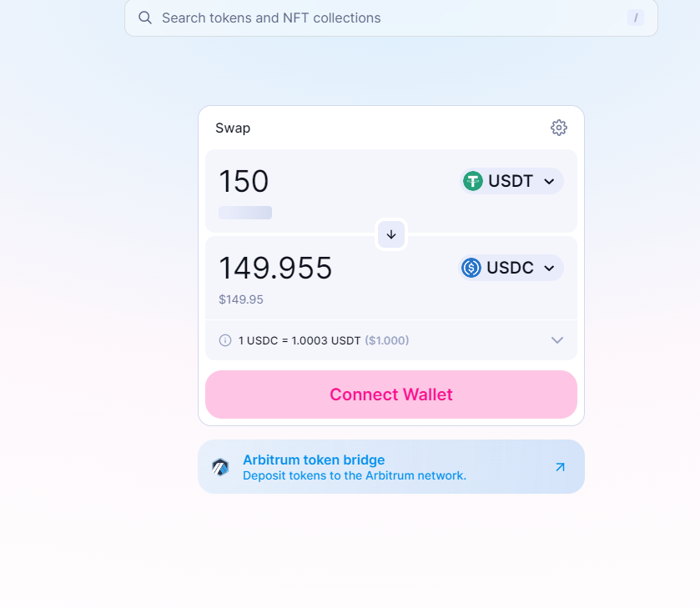Click the 1 USDC = 1.0003 USDT rate text
The width and height of the screenshot is (700, 608).
[300, 340]
